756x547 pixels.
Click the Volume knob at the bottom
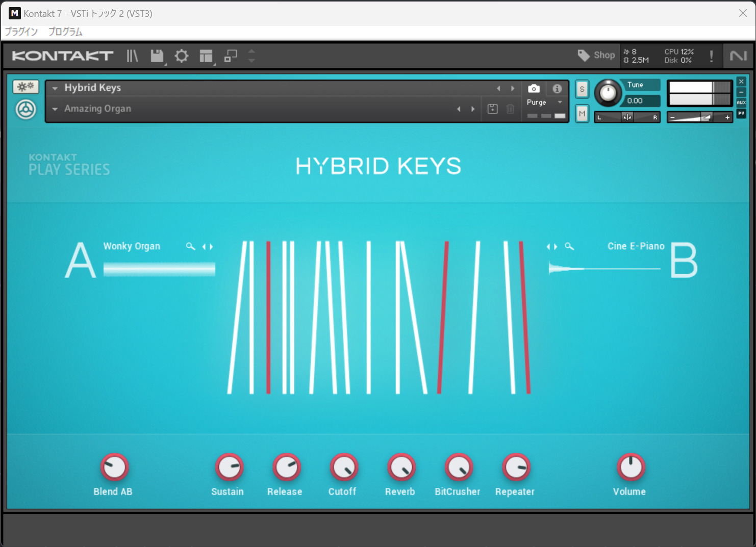631,467
